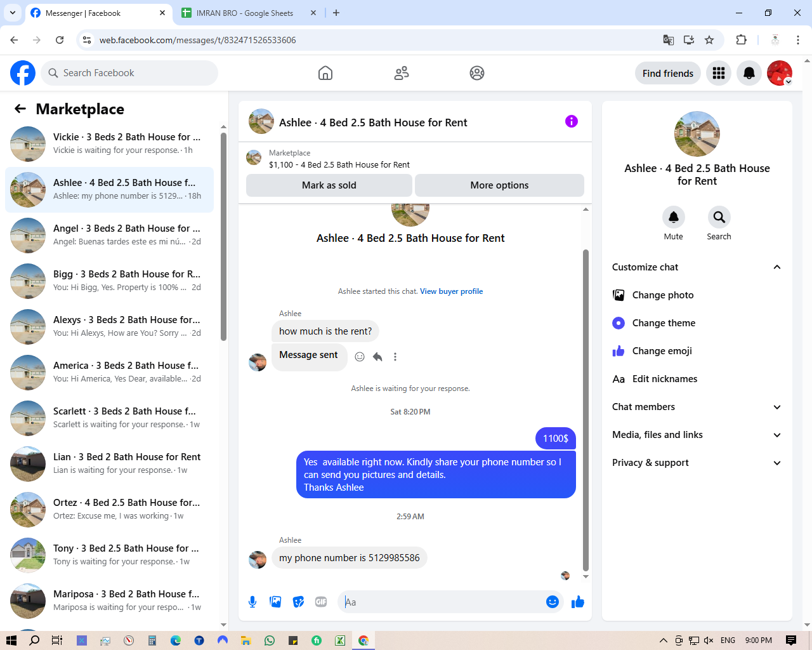
Task: Reload the page
Action: coord(60,40)
